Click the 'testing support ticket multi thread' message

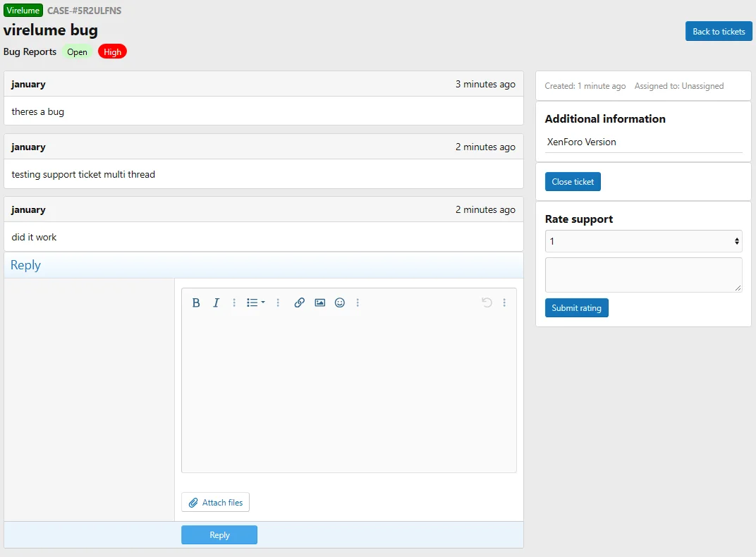click(x=83, y=174)
